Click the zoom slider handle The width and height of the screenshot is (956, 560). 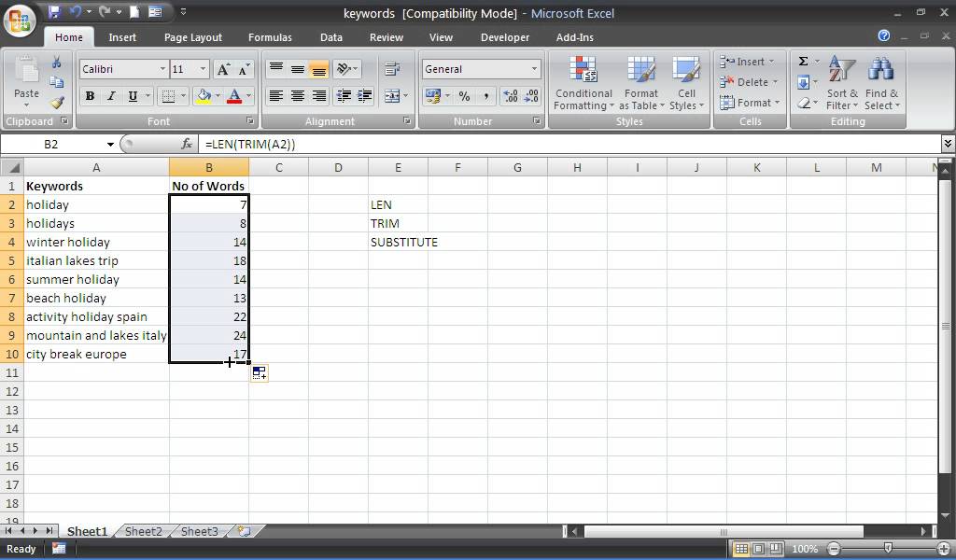click(889, 549)
